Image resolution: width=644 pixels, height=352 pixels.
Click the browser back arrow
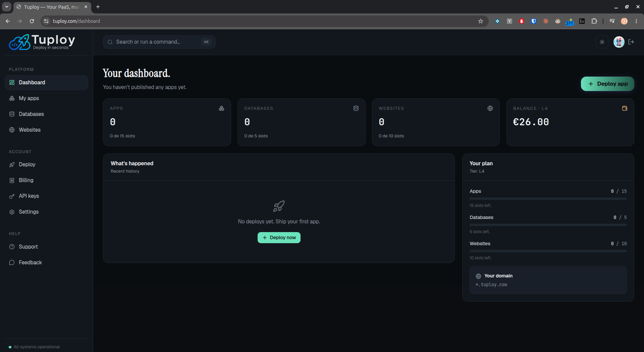8,21
